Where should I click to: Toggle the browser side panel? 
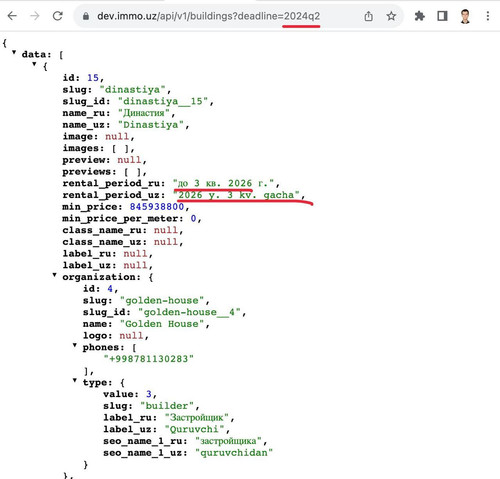442,16
